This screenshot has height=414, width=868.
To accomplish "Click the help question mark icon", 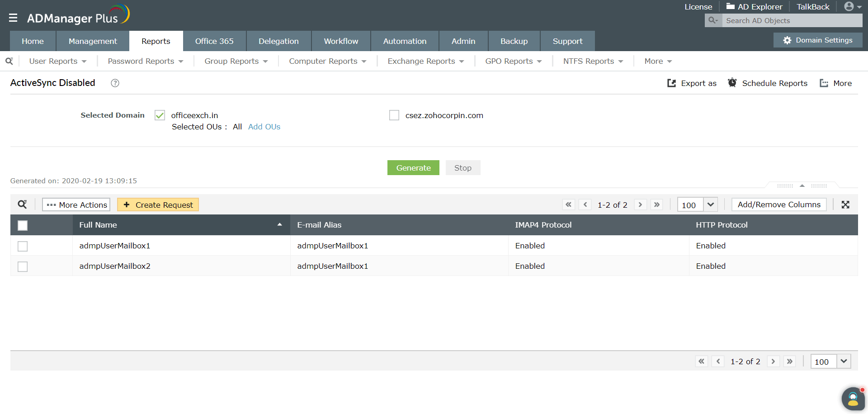I will (x=115, y=83).
